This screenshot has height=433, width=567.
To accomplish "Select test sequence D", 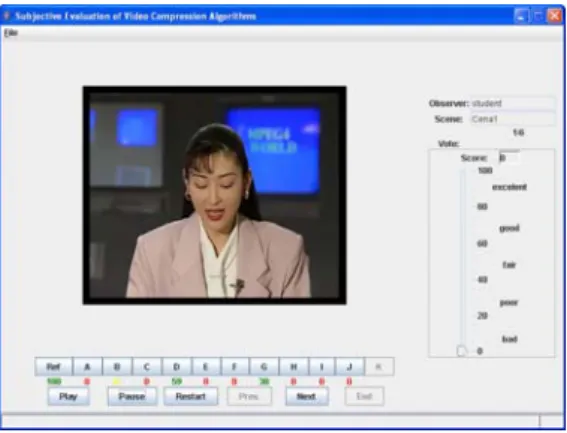I will (x=176, y=367).
